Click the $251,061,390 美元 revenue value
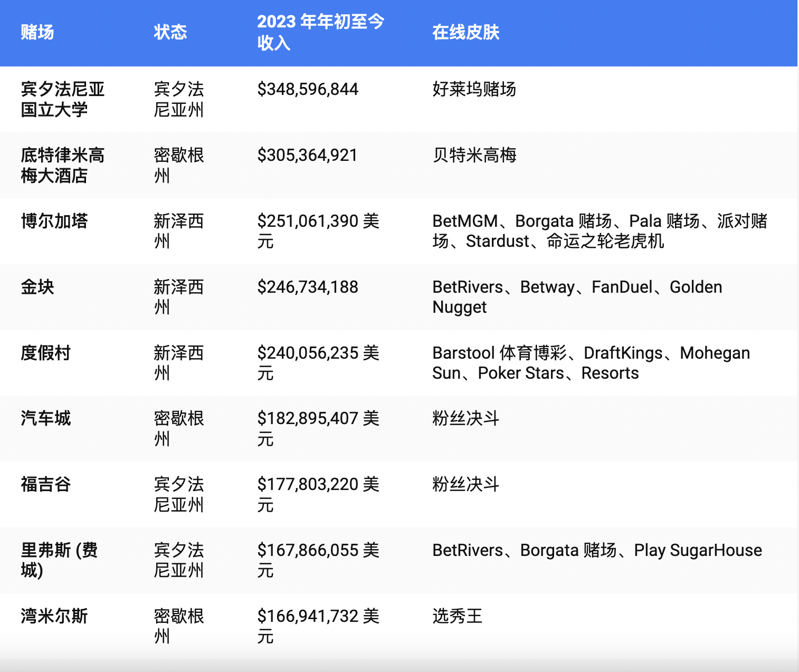Image resolution: width=799 pixels, height=672 pixels. pos(318,231)
